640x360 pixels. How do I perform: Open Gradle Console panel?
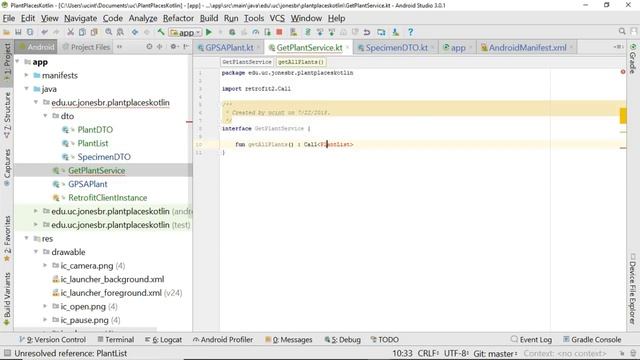pos(592,340)
